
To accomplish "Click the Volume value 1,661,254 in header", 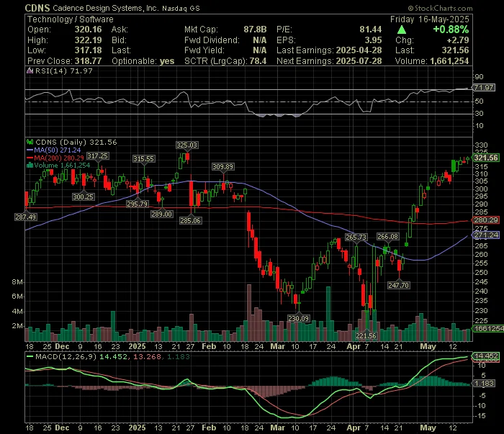I will tap(449, 61).
